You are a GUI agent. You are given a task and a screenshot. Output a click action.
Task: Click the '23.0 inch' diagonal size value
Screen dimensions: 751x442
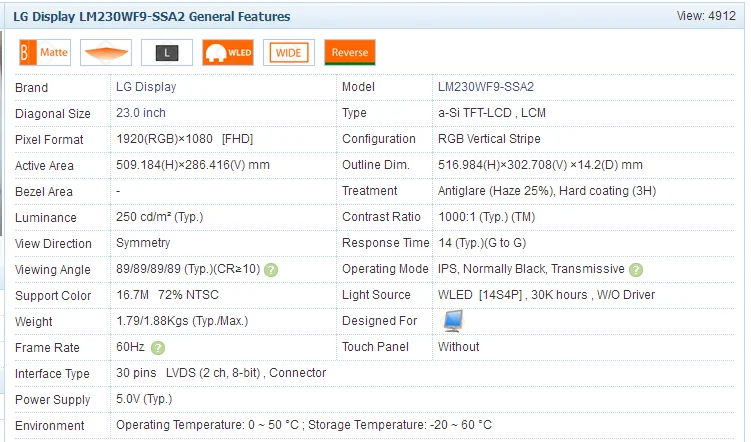(141, 113)
